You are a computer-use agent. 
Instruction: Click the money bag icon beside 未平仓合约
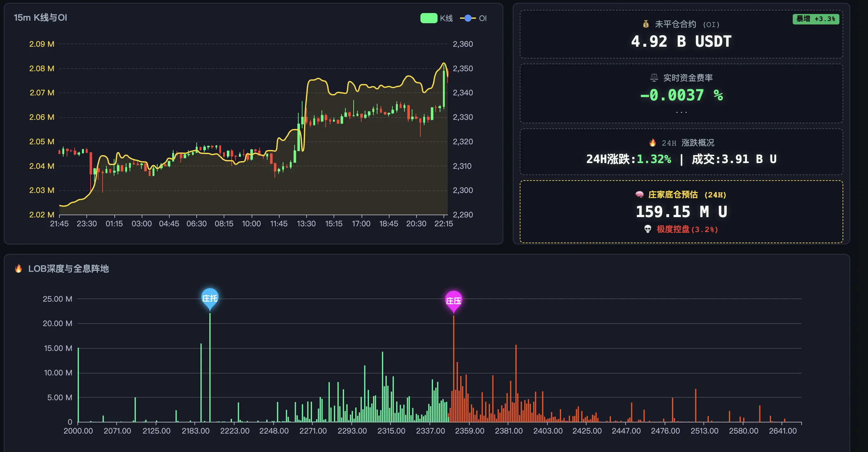pos(646,24)
